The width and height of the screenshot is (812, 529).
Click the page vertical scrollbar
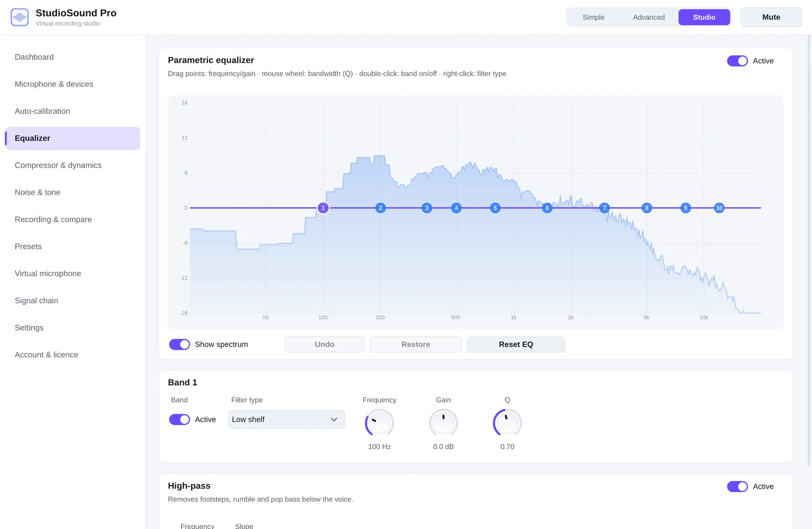click(809, 251)
